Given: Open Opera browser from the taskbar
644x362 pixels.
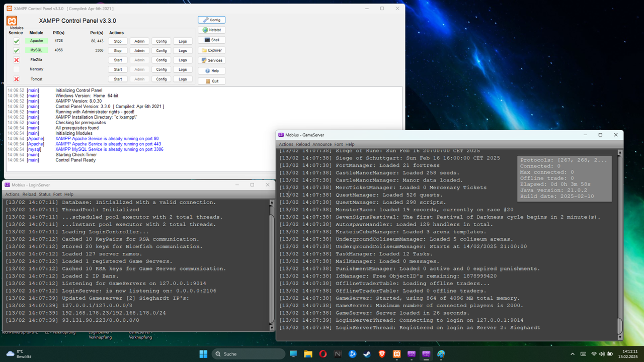Looking at the screenshot, I should (x=323, y=353).
